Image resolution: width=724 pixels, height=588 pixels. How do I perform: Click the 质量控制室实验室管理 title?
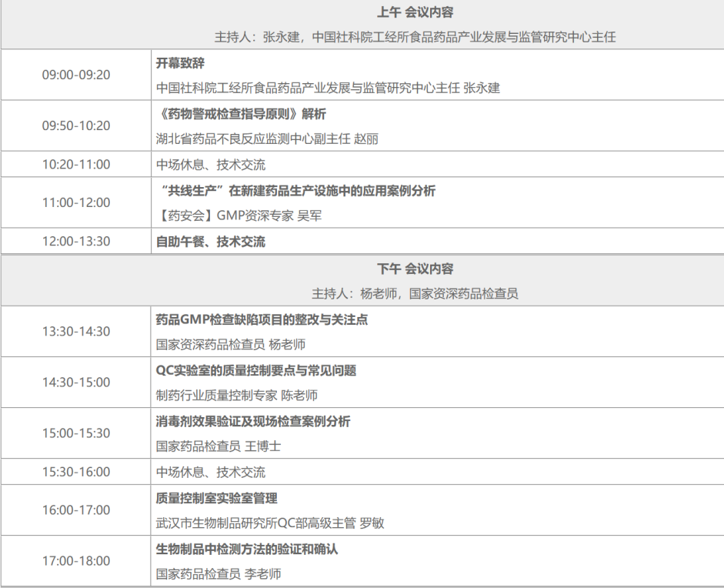coord(217,498)
